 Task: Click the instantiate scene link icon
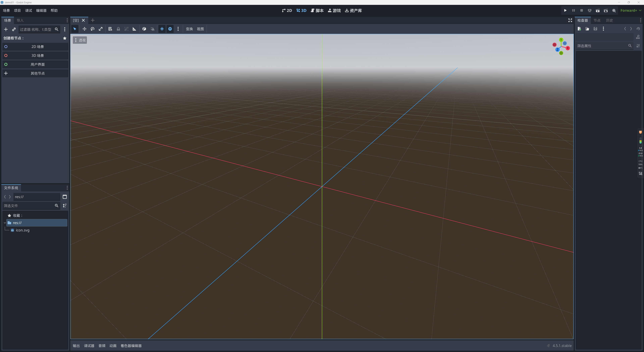pos(14,30)
